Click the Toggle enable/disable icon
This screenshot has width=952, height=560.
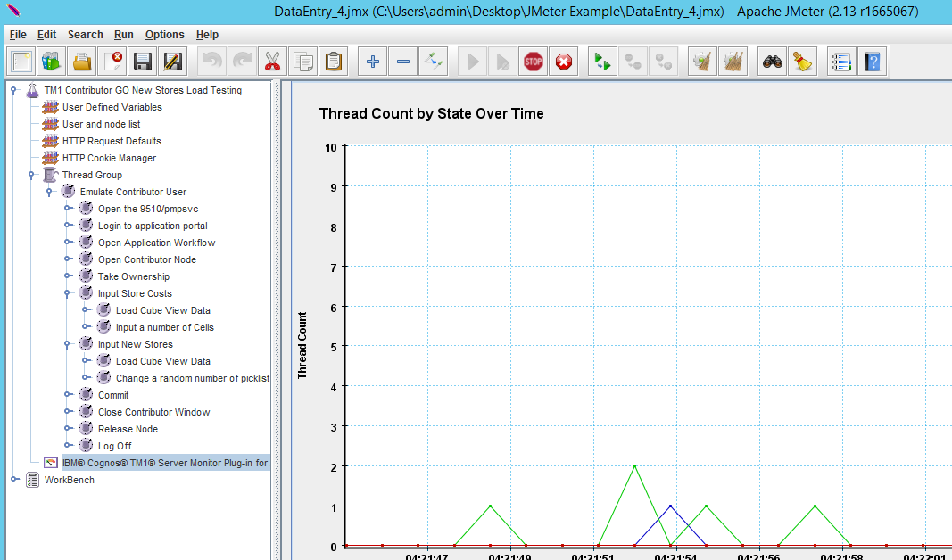pos(434,62)
